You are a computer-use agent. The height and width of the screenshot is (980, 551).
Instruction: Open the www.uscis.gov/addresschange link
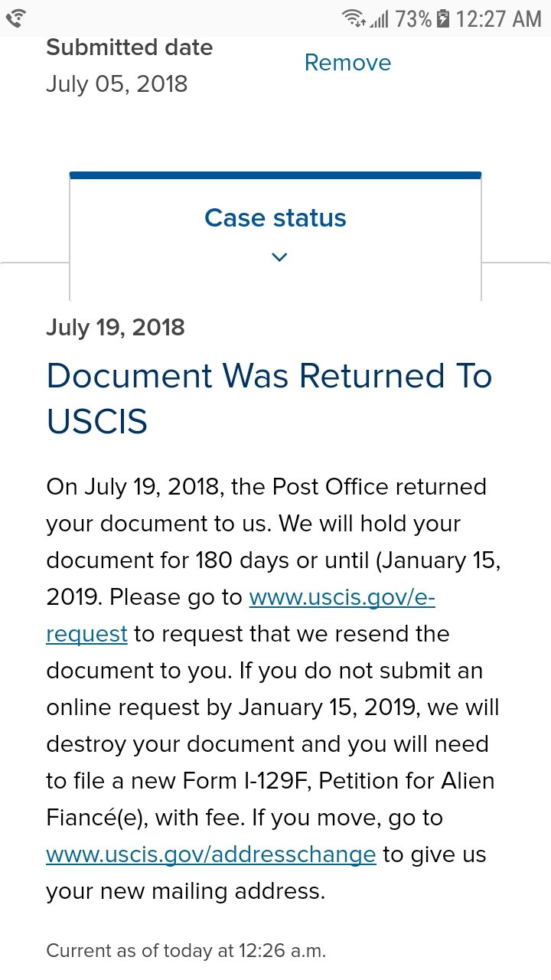coord(211,854)
